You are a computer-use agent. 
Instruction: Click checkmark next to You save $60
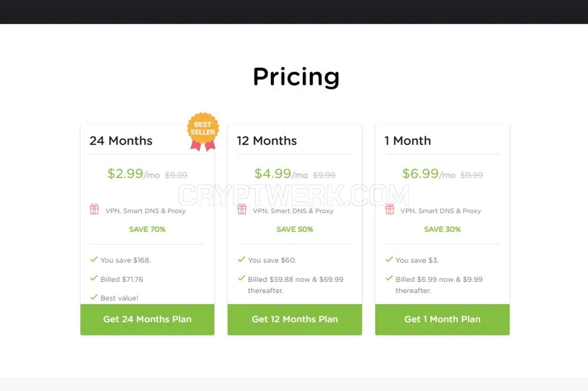pos(242,259)
